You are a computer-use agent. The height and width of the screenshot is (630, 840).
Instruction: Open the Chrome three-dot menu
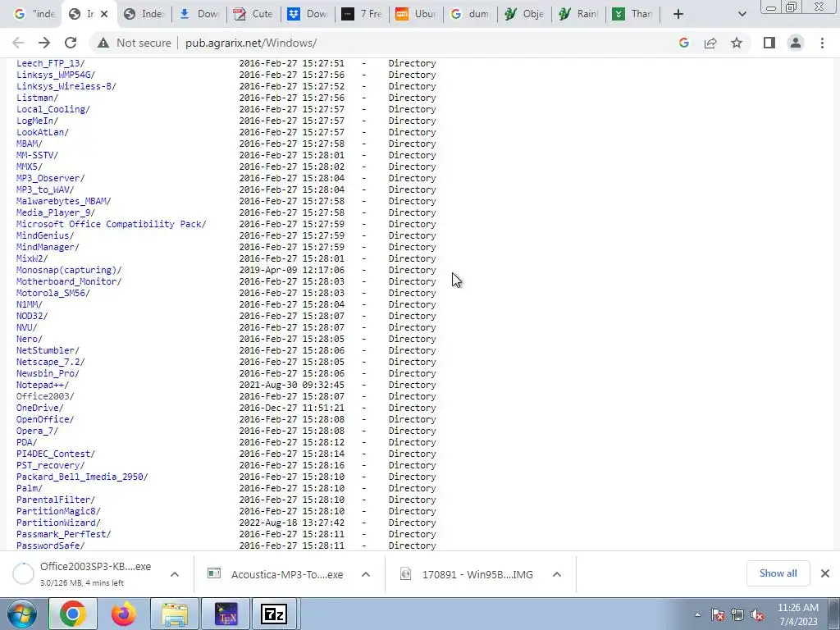[822, 43]
